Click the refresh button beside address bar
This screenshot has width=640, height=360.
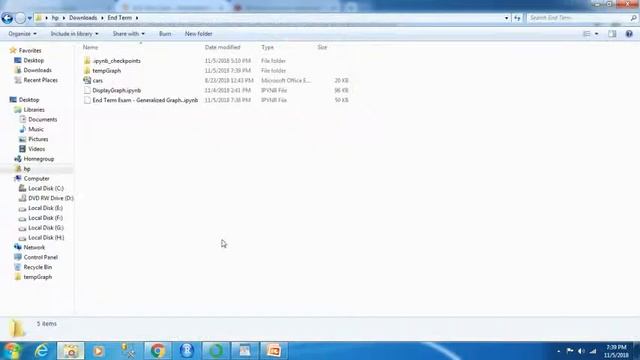pyautogui.click(x=517, y=18)
